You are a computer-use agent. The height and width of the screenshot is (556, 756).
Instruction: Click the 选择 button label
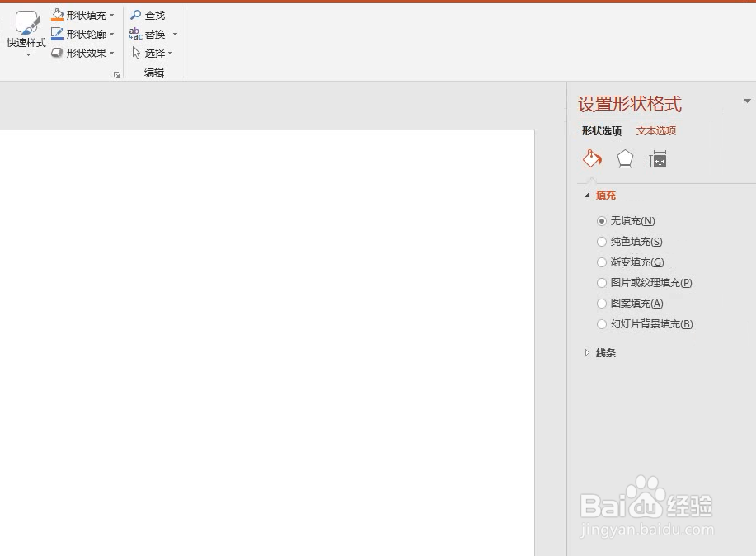tap(155, 53)
